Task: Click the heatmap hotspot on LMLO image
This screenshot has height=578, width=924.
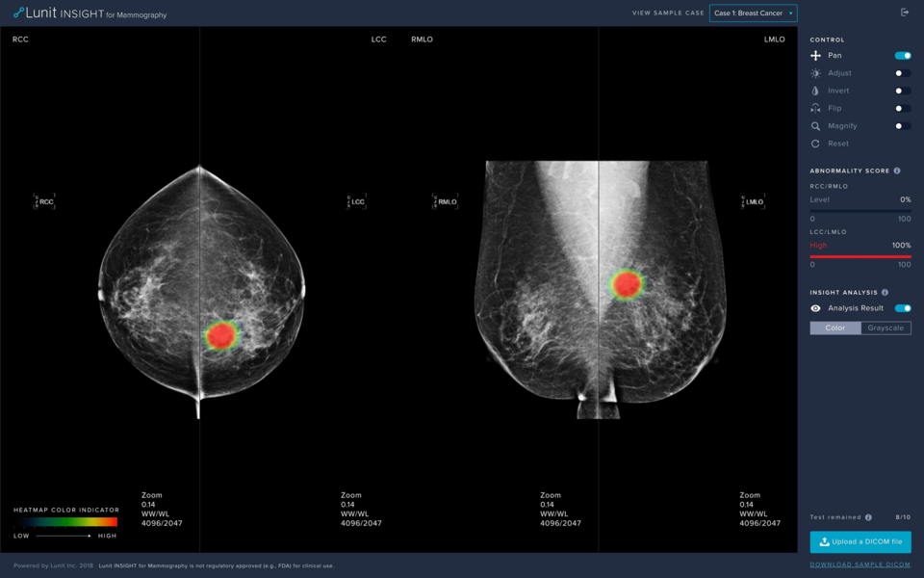Action: (x=627, y=283)
